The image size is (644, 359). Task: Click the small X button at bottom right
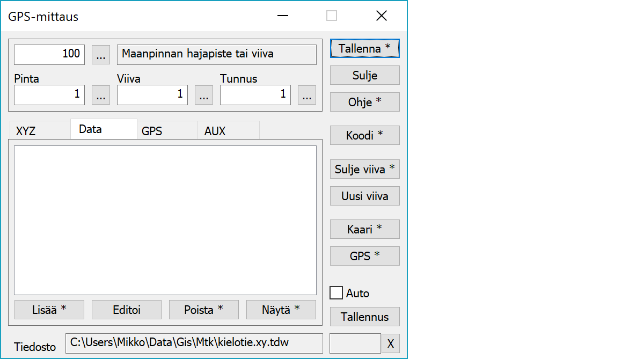[x=390, y=343]
